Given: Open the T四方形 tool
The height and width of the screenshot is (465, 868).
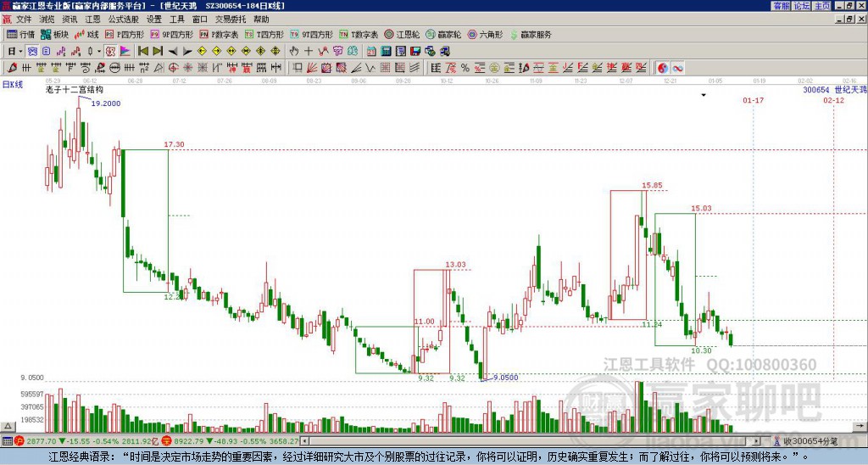Looking at the screenshot, I should coord(264,34).
